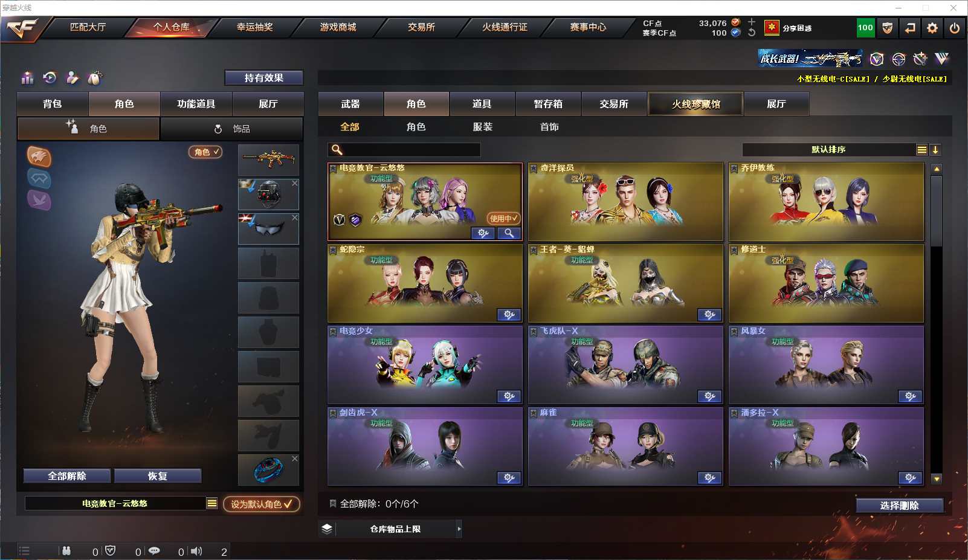968x560 pixels.
Task: Click the gear icon on 蛇隐宗 card
Action: tap(509, 315)
